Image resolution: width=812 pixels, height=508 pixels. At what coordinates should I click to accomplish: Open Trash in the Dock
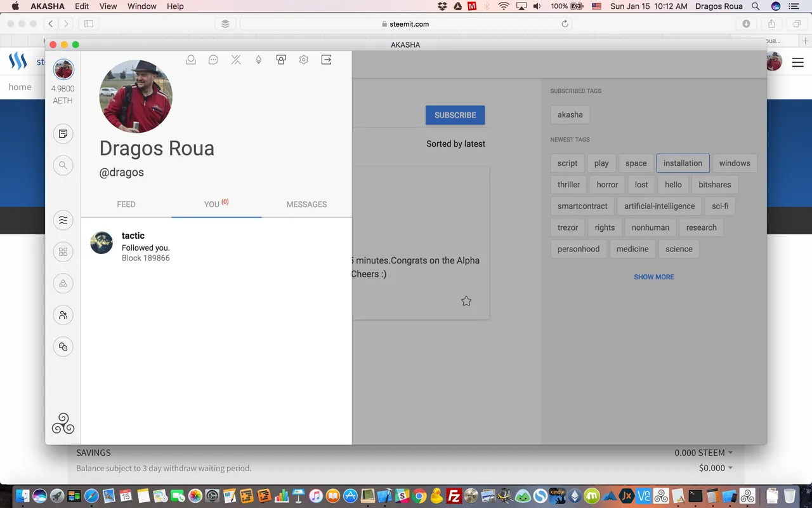coord(789,495)
